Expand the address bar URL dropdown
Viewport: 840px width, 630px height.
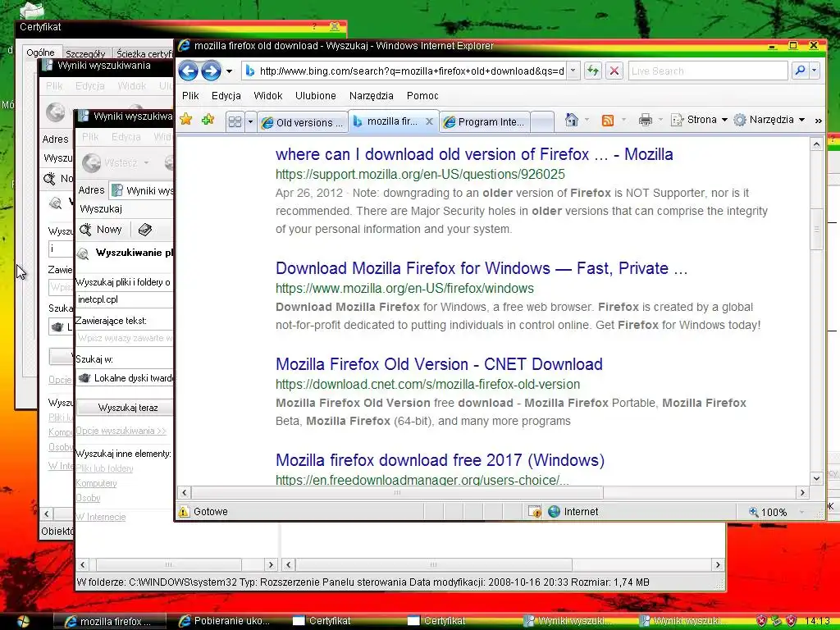[x=573, y=71]
